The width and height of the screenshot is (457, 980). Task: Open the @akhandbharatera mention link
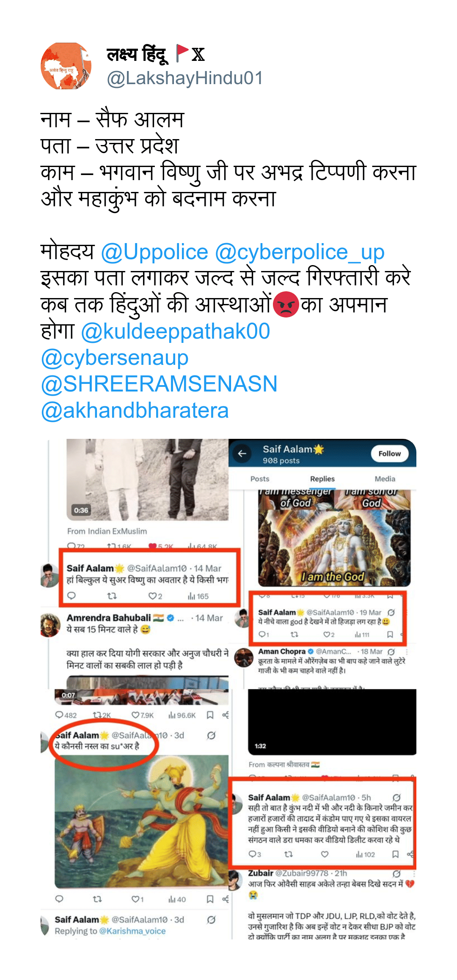(x=135, y=411)
